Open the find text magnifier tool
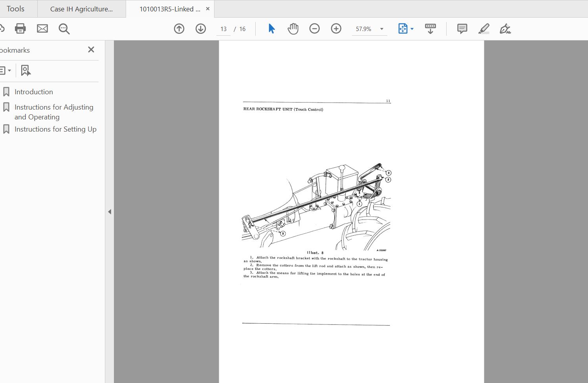Image resolution: width=588 pixels, height=383 pixels. click(64, 29)
